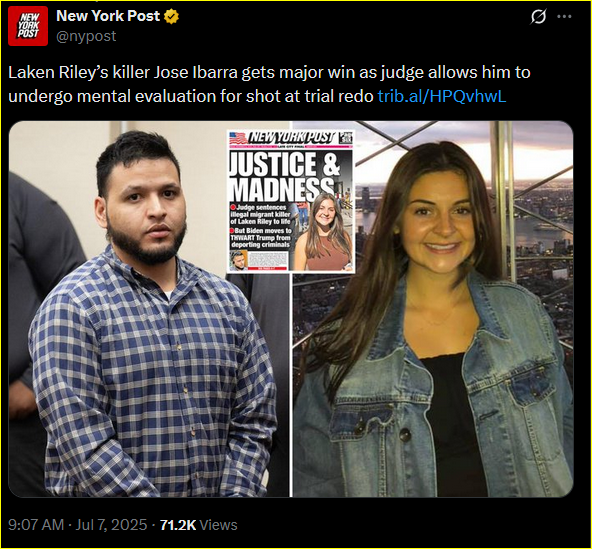
Task: Click the tweet text about Jose Ibarra
Action: (269, 84)
